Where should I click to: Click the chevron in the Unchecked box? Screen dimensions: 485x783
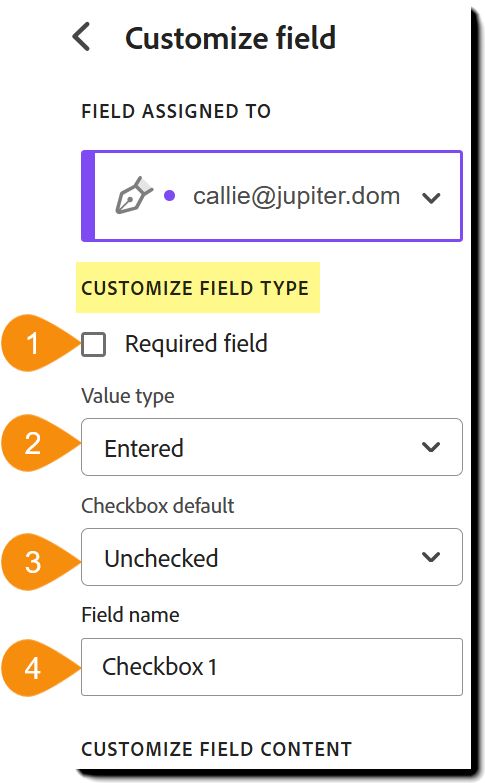(x=431, y=556)
